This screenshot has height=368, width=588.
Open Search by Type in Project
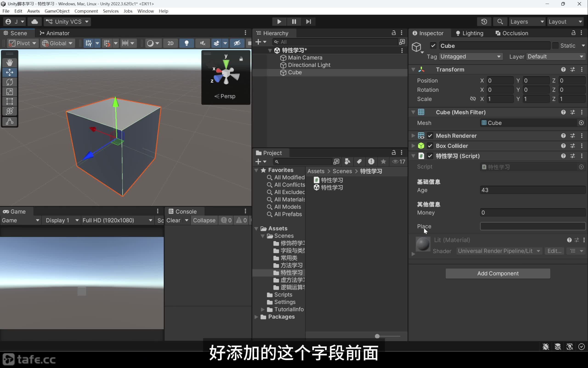[348, 162]
